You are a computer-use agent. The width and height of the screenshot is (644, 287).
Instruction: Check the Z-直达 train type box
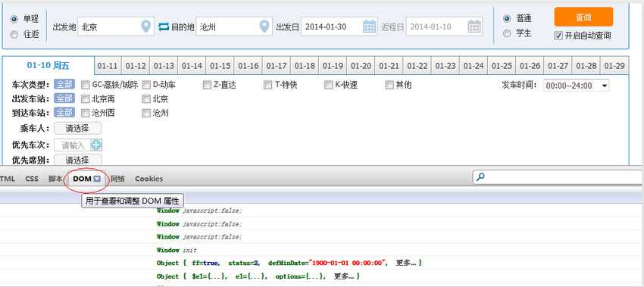(x=207, y=85)
